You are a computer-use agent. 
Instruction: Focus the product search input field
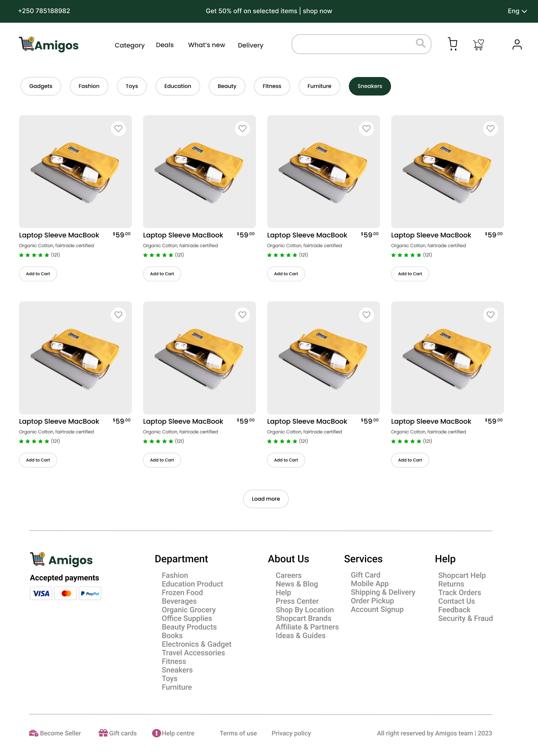click(x=353, y=44)
